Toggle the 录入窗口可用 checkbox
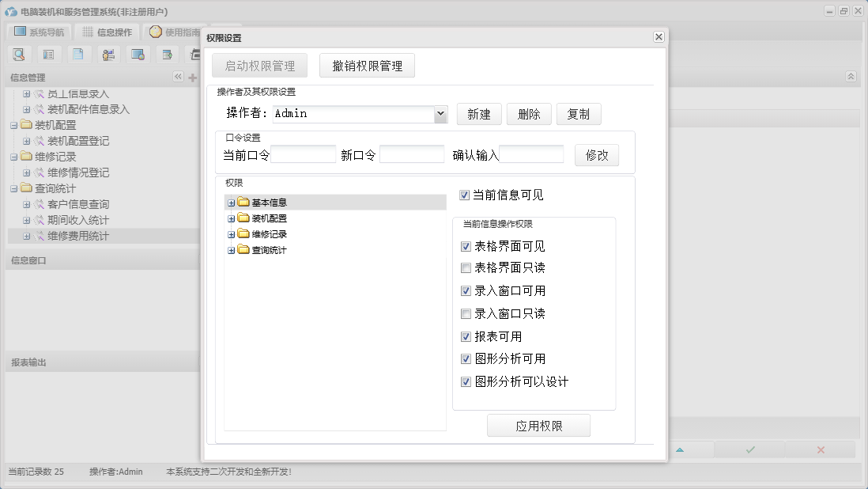The height and width of the screenshot is (489, 868). coord(466,290)
